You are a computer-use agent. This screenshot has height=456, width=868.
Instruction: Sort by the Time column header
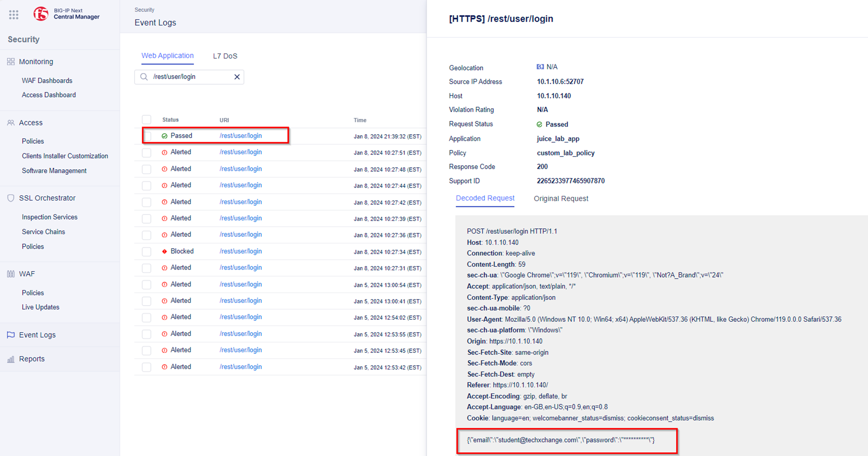[x=360, y=120]
